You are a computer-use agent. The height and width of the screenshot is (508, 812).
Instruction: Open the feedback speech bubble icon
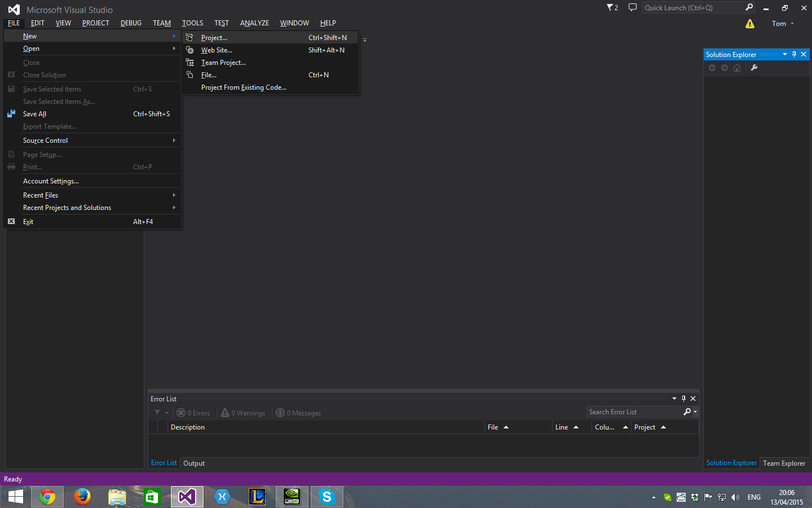(633, 7)
